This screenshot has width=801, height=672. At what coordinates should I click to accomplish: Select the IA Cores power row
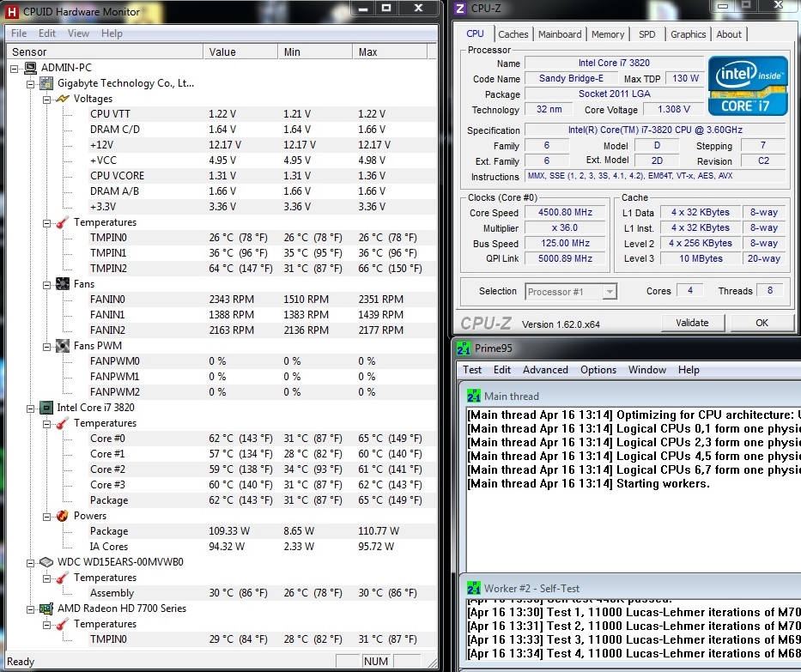click(x=263, y=547)
